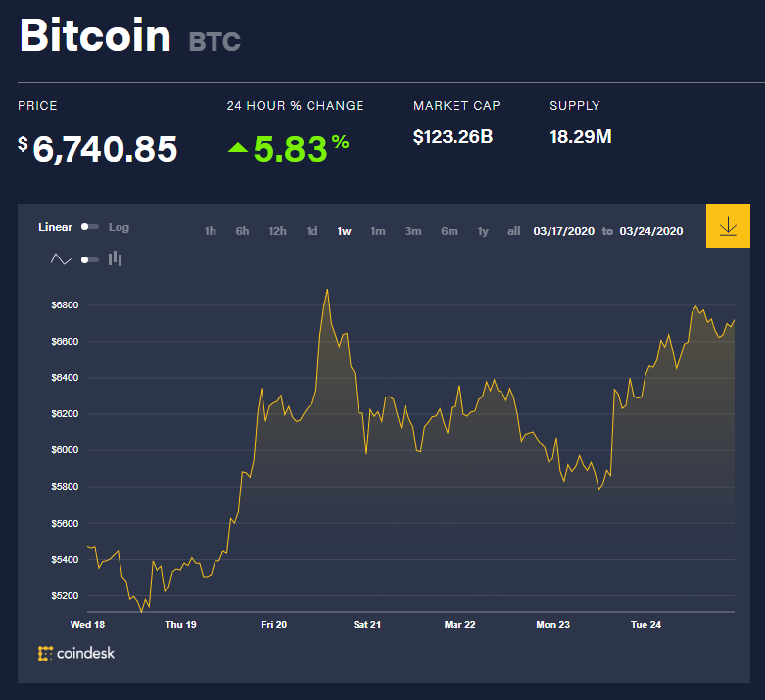The height and width of the screenshot is (700, 765).
Task: Open the 03/17/2020 start date field
Action: (563, 231)
